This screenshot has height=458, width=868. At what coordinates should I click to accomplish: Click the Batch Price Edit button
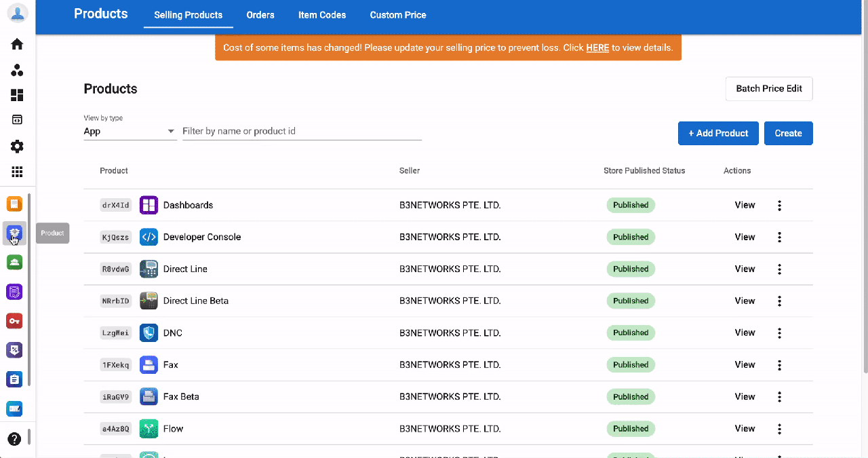769,89
